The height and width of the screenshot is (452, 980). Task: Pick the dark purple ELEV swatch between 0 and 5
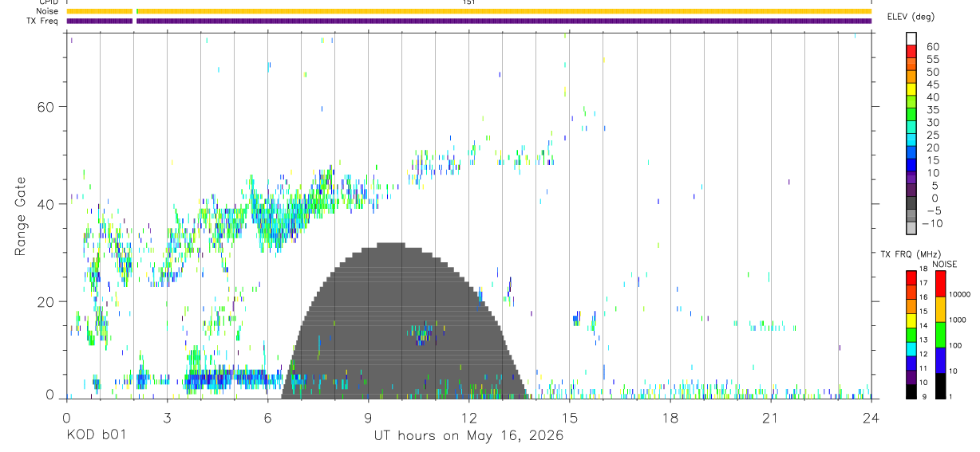(x=911, y=191)
